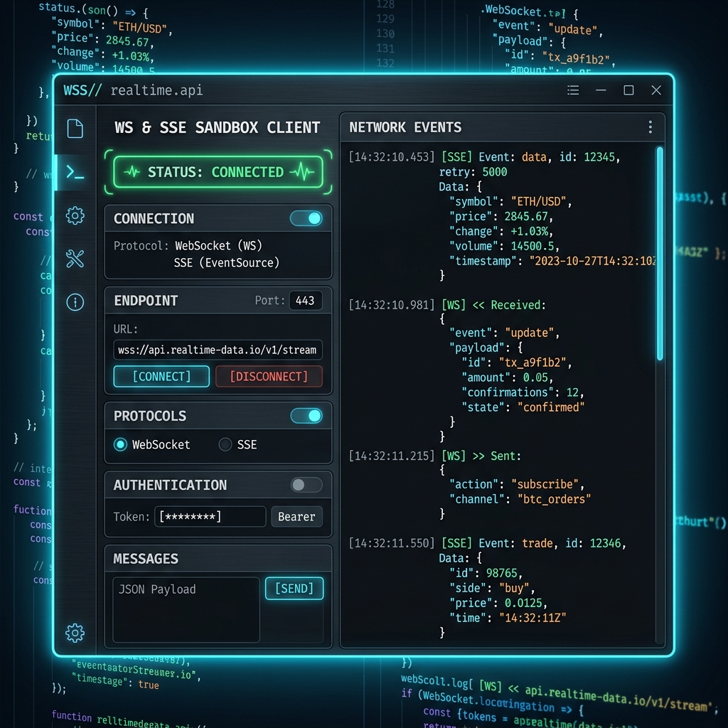Screen dimensions: 728x728
Task: Open the list menu icon in title bar
Action: [x=573, y=90]
